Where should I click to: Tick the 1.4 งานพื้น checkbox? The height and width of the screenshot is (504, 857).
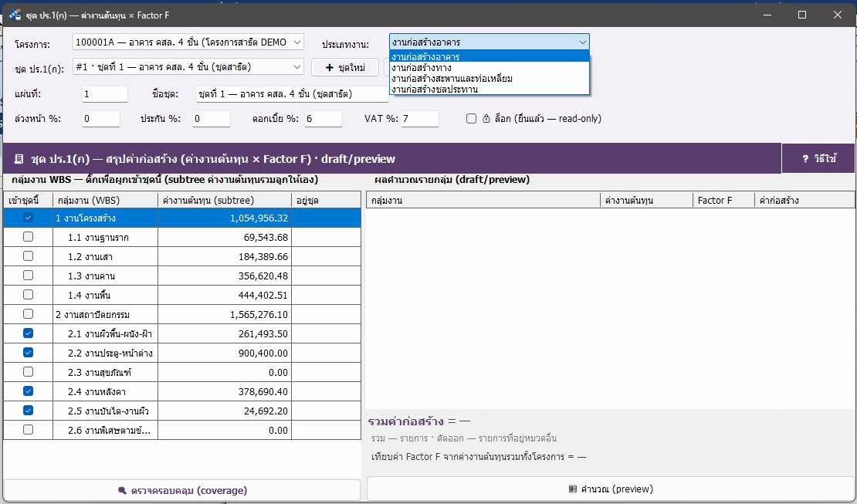point(29,295)
